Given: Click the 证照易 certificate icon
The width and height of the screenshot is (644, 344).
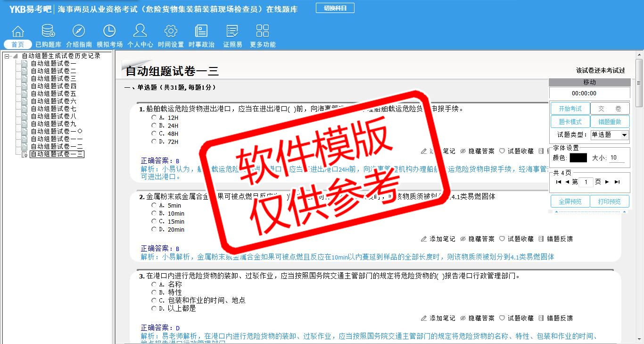Looking at the screenshot, I should point(232,32).
